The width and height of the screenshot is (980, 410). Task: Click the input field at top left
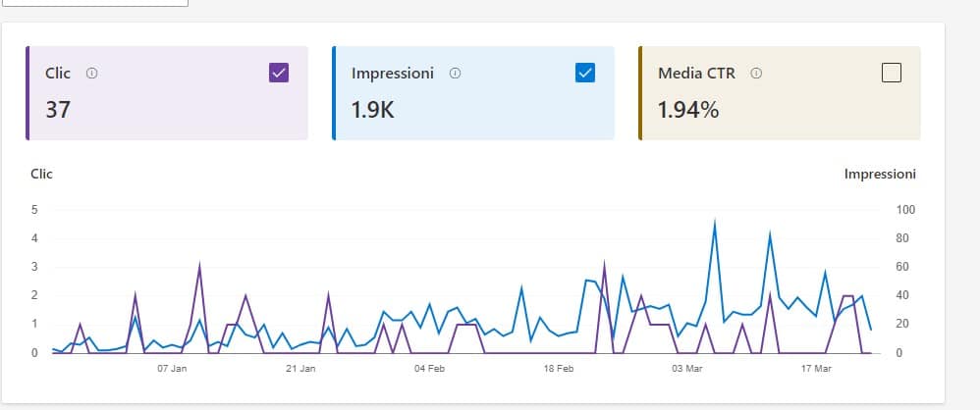(95, 3)
